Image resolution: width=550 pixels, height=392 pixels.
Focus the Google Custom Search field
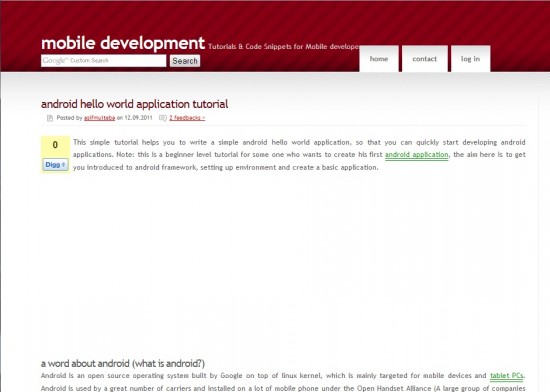coord(103,61)
